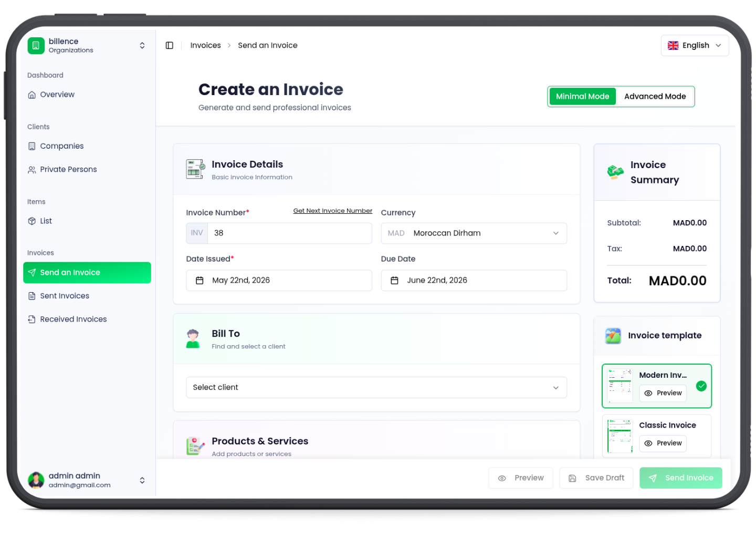The width and height of the screenshot is (756, 538).
Task: Go to Private Persons page
Action: pyautogui.click(x=87, y=170)
